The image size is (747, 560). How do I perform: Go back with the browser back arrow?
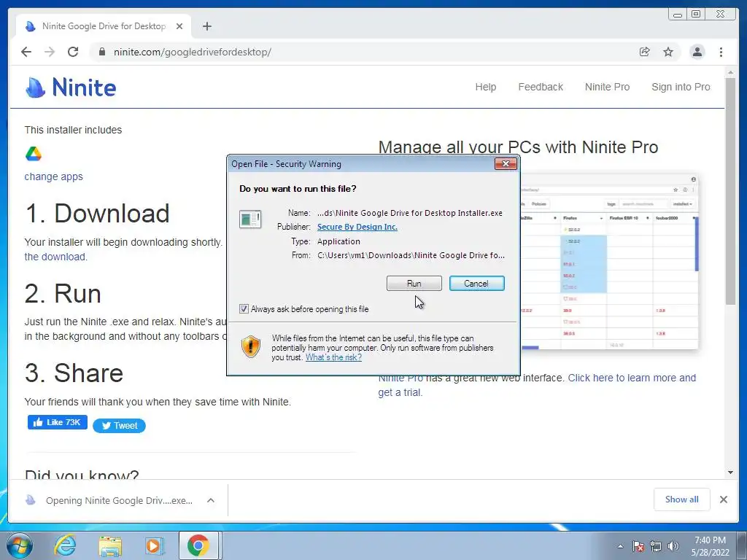coord(26,52)
